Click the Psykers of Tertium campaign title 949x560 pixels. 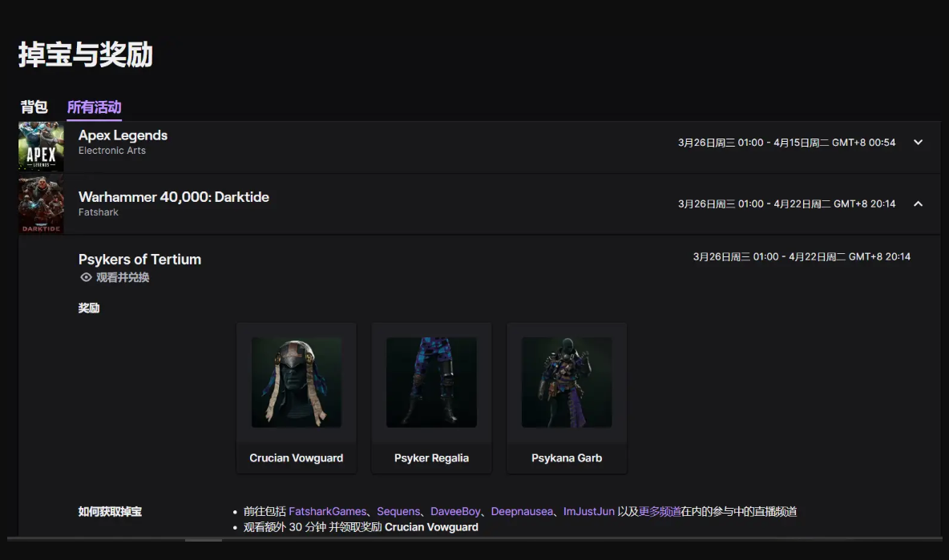pyautogui.click(x=139, y=260)
